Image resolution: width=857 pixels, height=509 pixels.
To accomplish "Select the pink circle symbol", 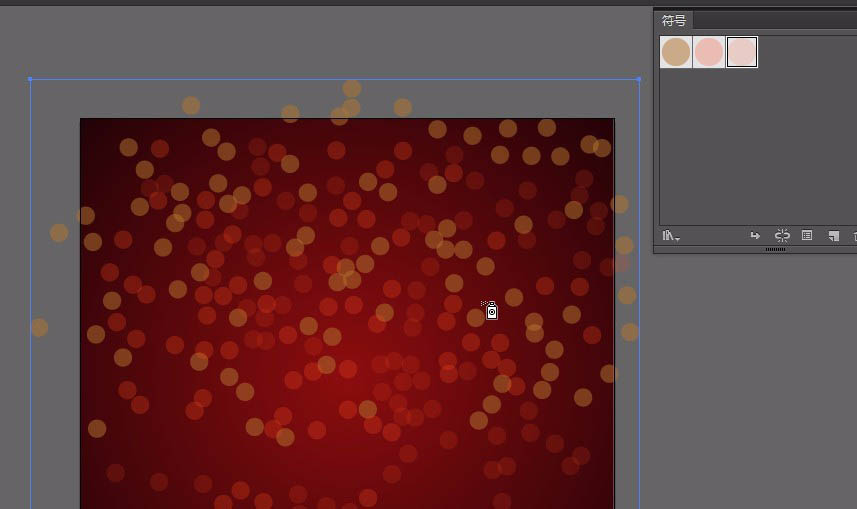I will [709, 52].
